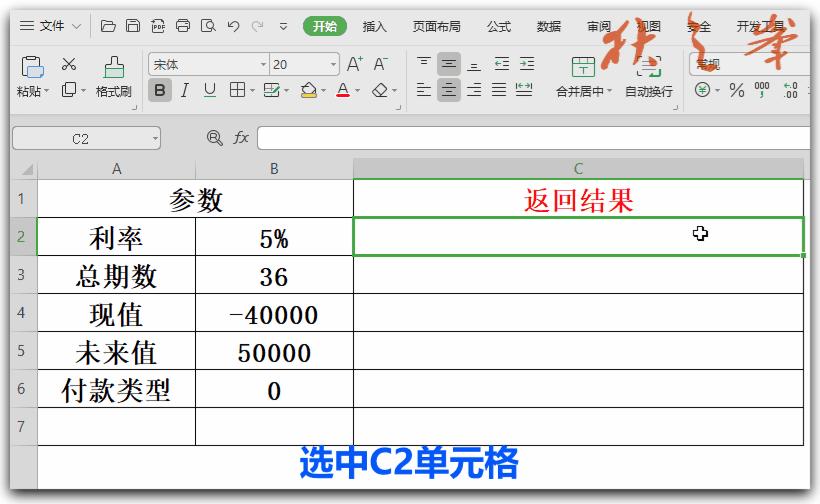820x504 pixels.
Task: Redo the last action
Action: pyautogui.click(x=257, y=26)
